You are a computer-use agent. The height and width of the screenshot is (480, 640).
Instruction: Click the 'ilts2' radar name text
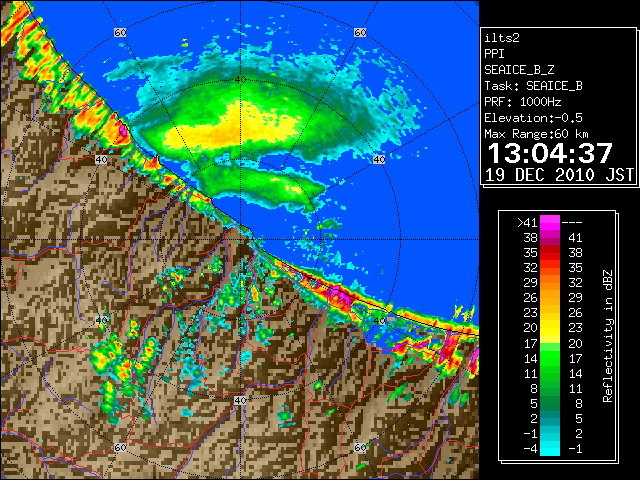pyautogui.click(x=502, y=38)
